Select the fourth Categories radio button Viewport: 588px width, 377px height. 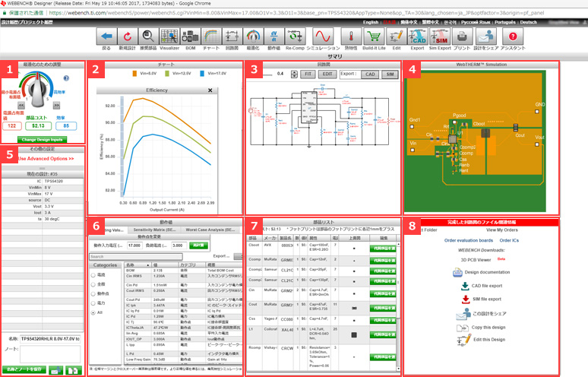(x=93, y=303)
